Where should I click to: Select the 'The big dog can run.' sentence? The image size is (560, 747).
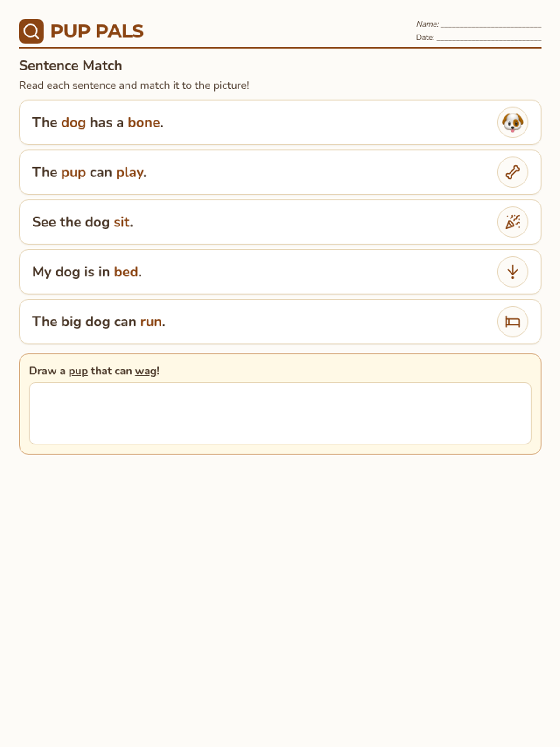[x=98, y=322]
